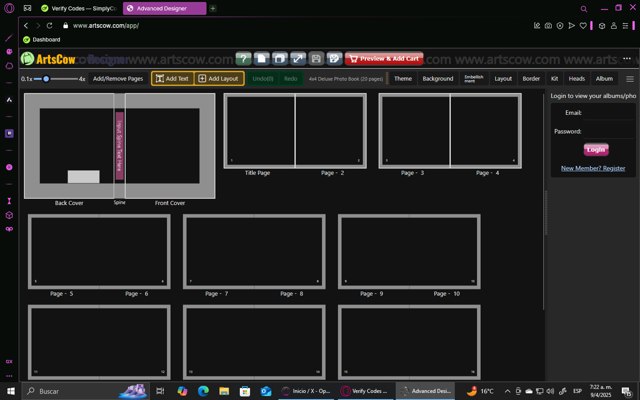Click the Redo button

coord(291,79)
